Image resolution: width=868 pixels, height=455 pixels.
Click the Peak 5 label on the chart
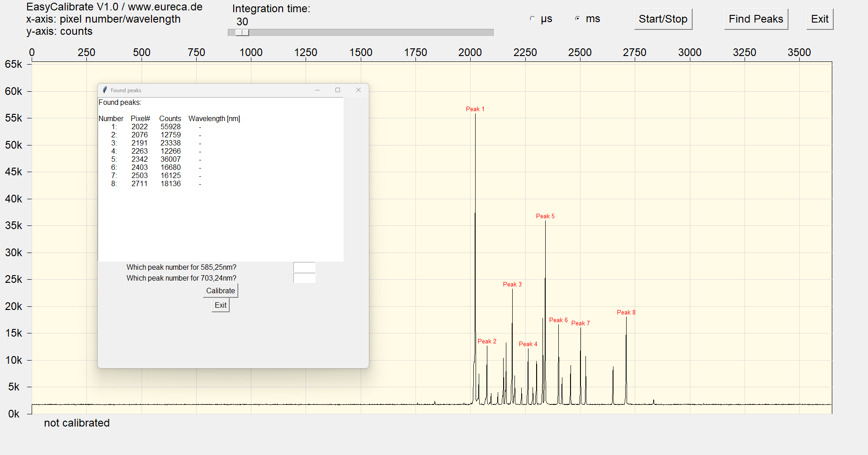click(x=545, y=216)
